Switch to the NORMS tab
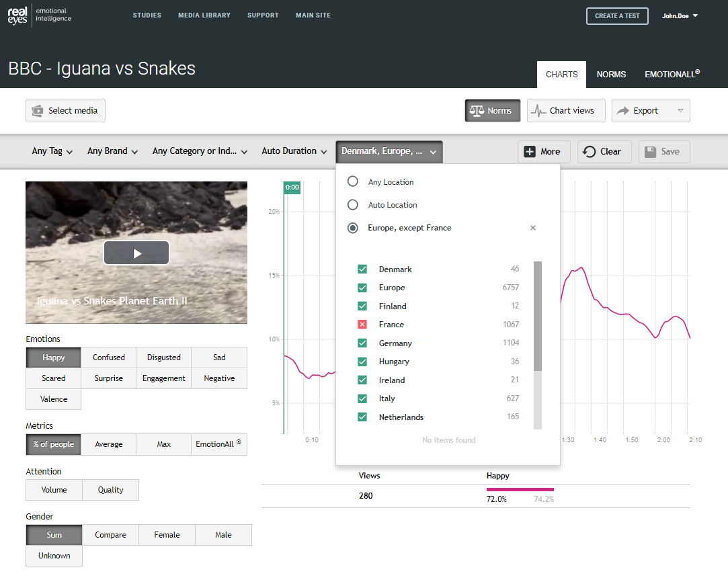 point(611,74)
